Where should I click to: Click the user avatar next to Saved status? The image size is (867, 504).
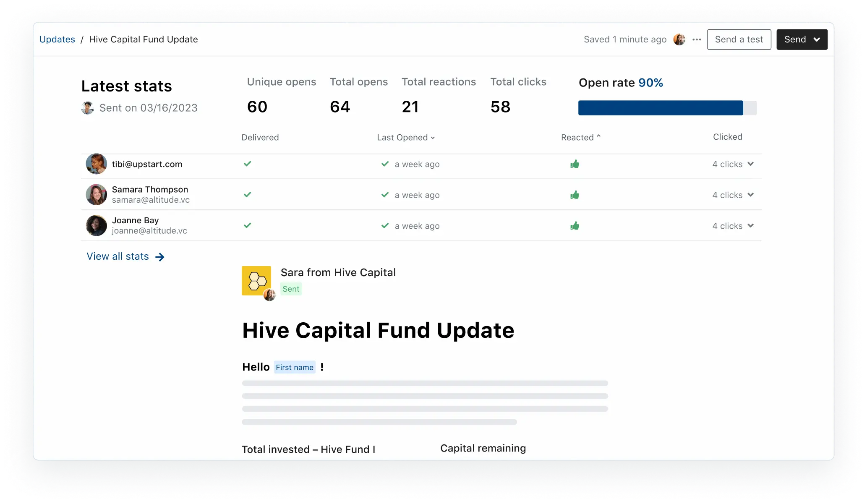pos(679,39)
